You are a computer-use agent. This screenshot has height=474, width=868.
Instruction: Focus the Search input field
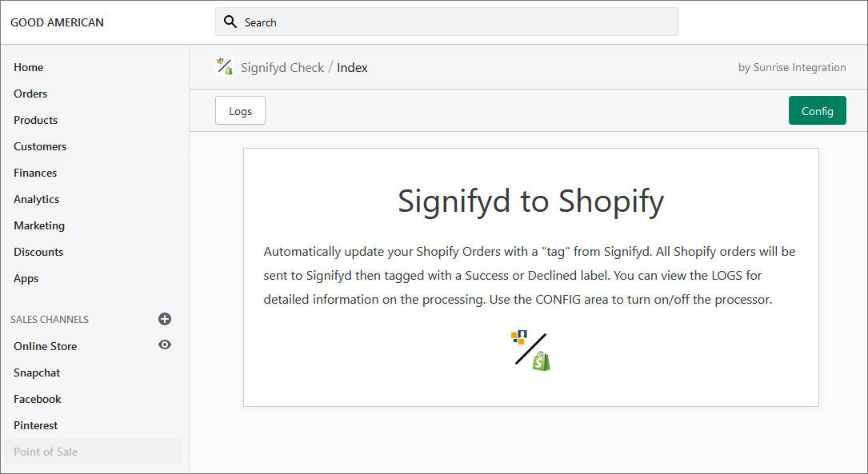[446, 22]
